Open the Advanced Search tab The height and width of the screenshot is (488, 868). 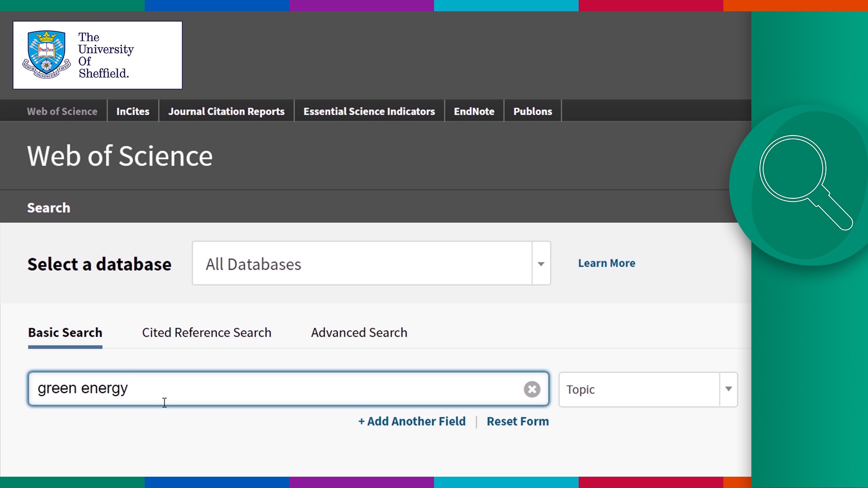(x=359, y=333)
